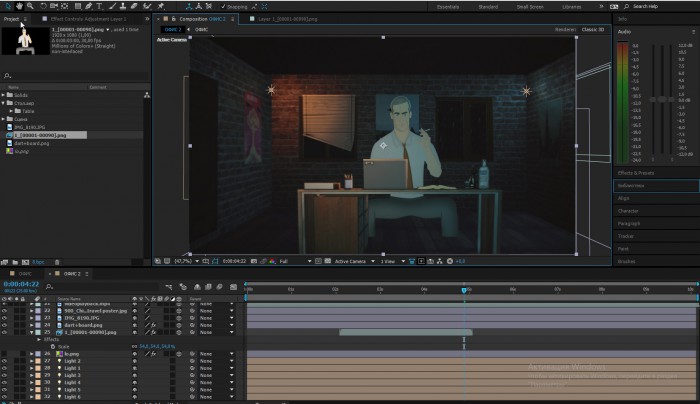
Task: Select the Unified Camera tool
Action: 54,6
